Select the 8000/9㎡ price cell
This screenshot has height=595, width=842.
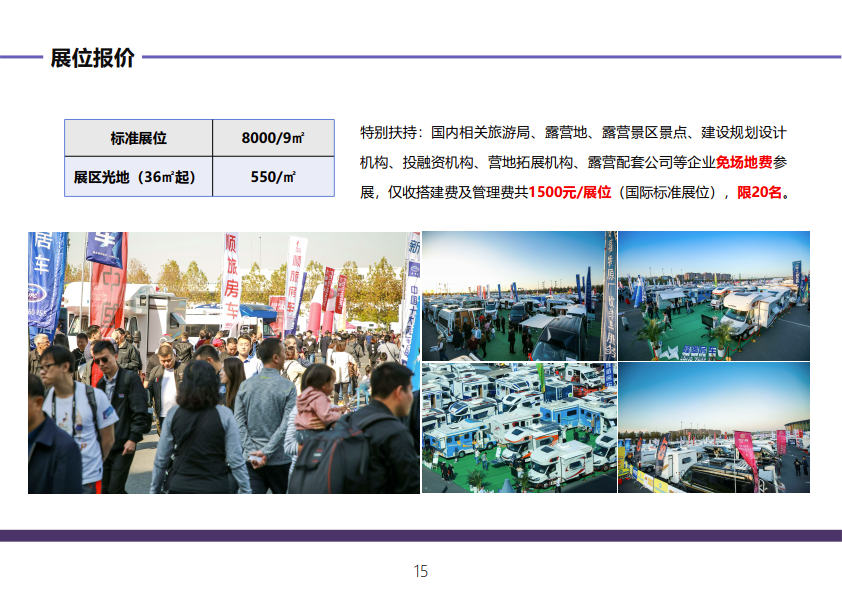pyautogui.click(x=273, y=138)
